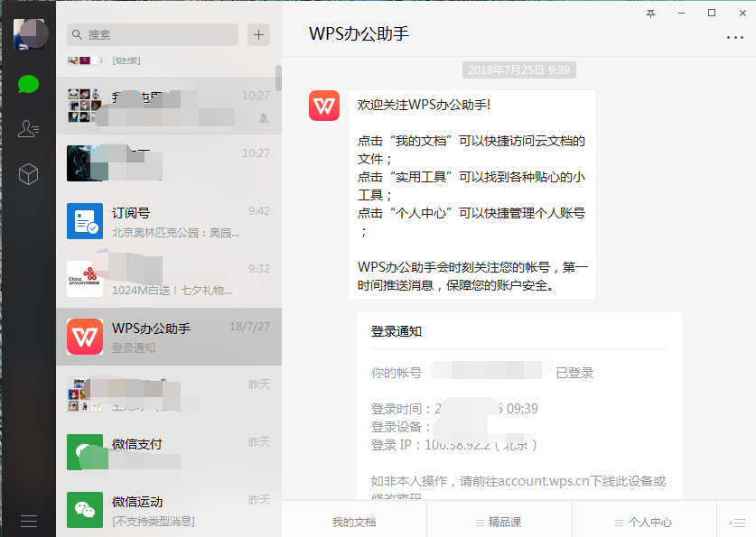Open the Mini Programs cube icon in sidebar
The height and width of the screenshot is (537, 756).
click(28, 171)
